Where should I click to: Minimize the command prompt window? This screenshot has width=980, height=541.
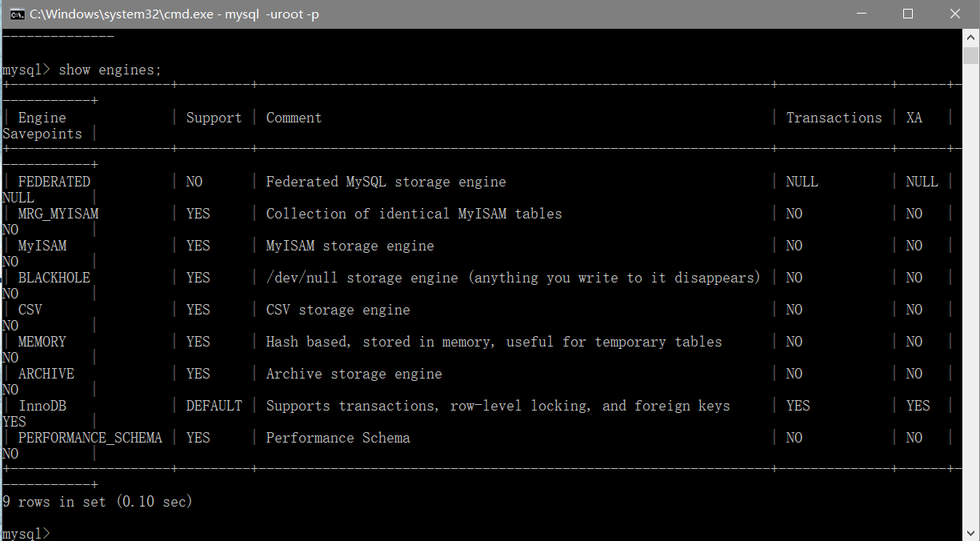click(x=861, y=14)
